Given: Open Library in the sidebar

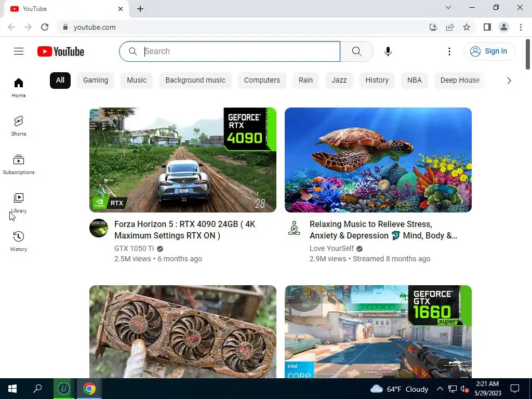Looking at the screenshot, I should (x=19, y=203).
